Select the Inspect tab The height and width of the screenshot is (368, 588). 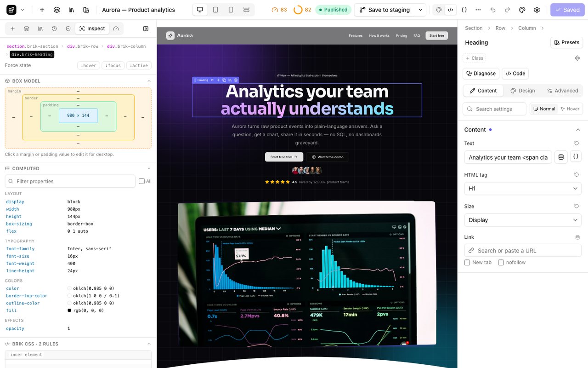click(x=92, y=29)
